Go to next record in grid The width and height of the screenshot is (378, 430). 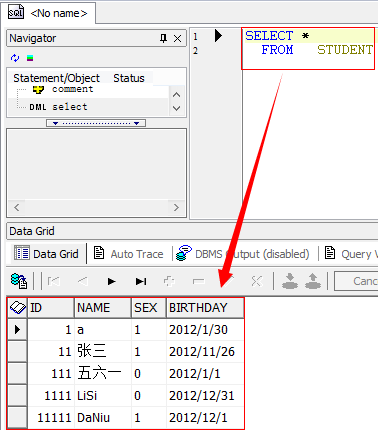click(112, 281)
